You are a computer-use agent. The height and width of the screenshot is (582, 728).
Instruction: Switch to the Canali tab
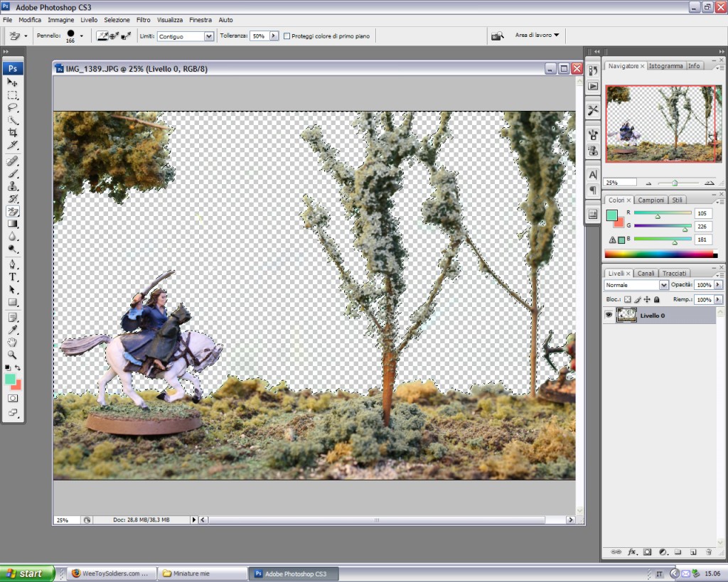pyautogui.click(x=646, y=274)
